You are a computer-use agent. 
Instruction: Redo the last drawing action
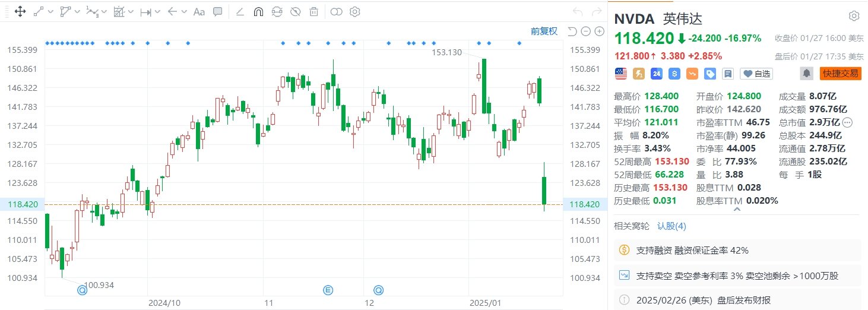pos(596,11)
